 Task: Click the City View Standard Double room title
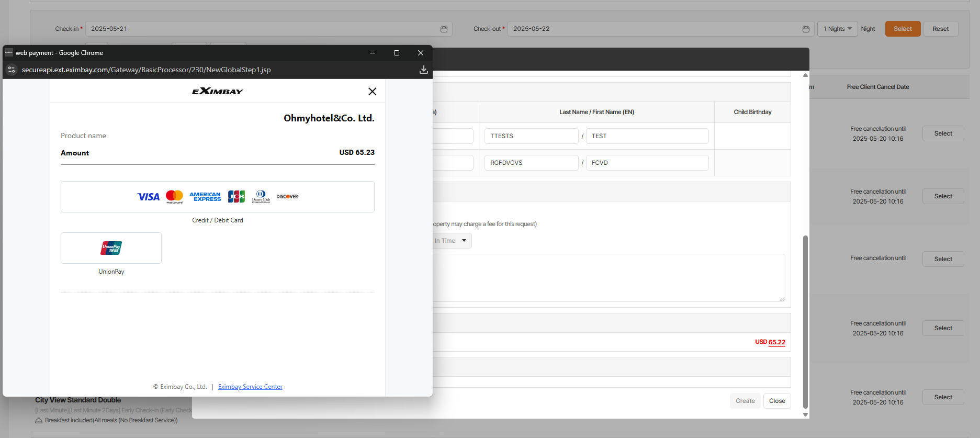[x=78, y=400]
